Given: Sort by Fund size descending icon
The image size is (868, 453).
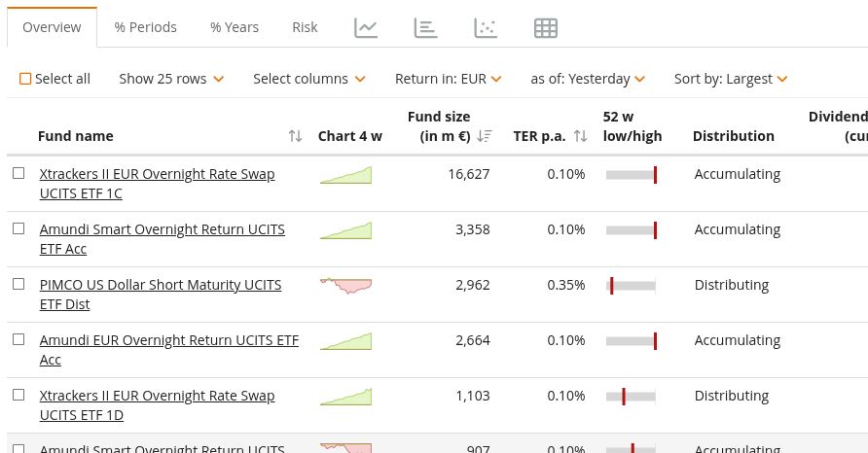Looking at the screenshot, I should coord(485,136).
